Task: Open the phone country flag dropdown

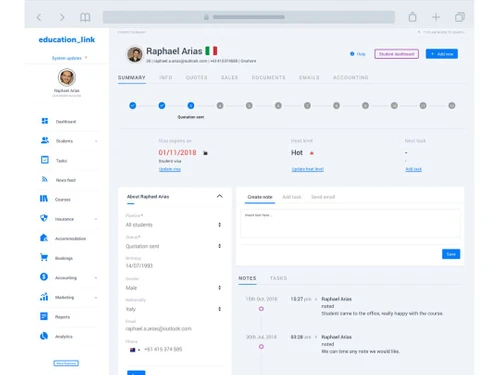Action: [135, 350]
